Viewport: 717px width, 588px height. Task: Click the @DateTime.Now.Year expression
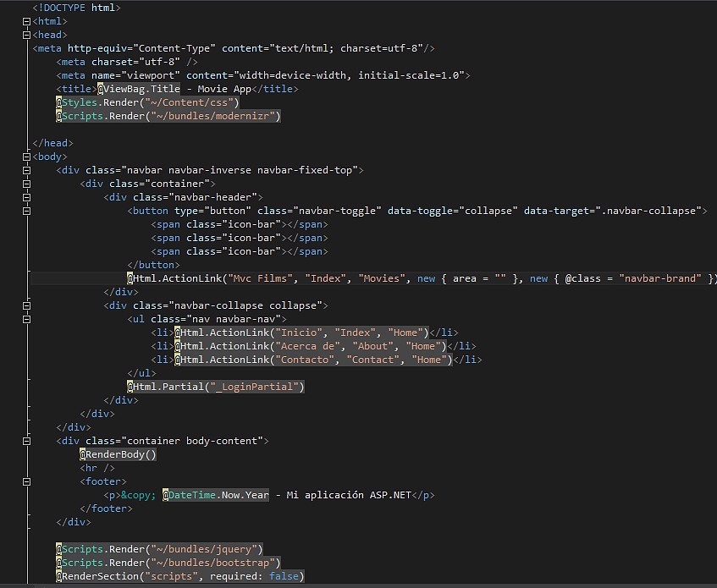216,495
